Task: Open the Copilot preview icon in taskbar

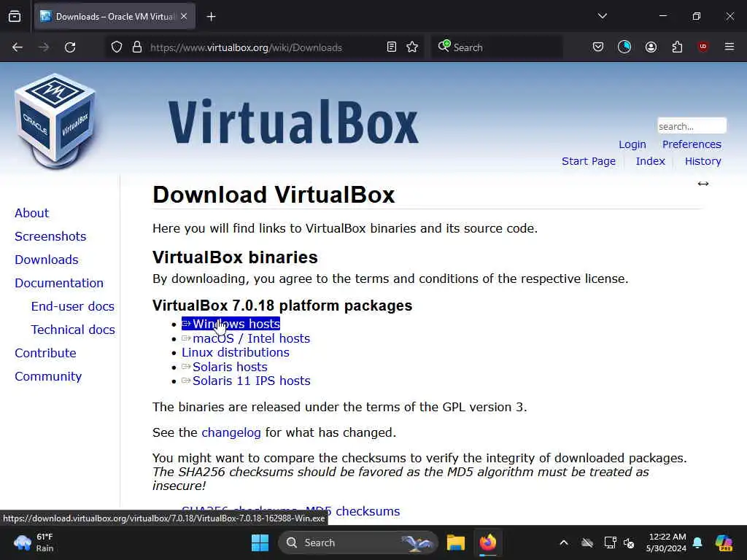Action: [x=724, y=542]
